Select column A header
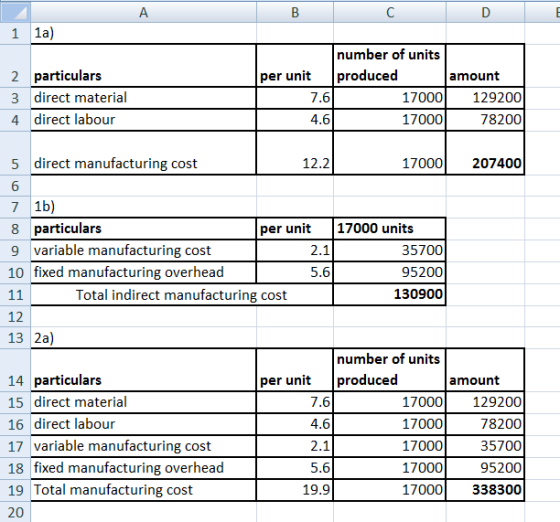 [x=144, y=12]
